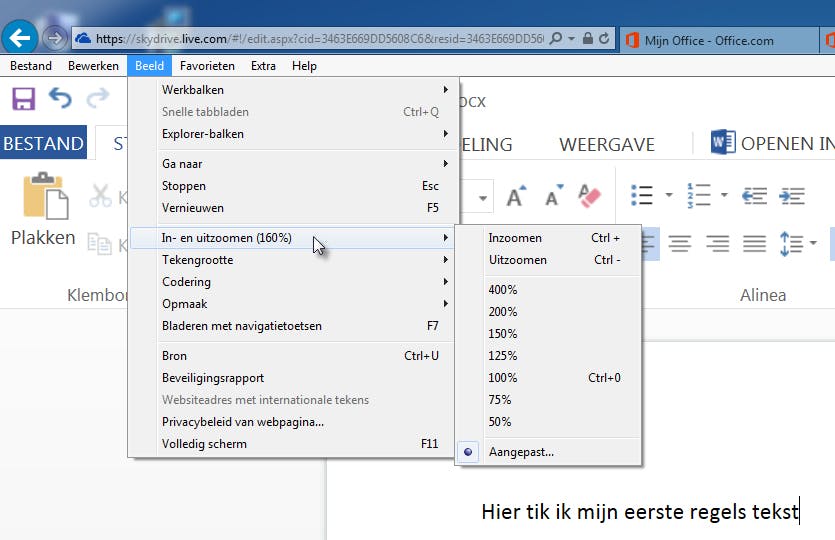The height and width of the screenshot is (540, 835).
Task: Decrease indent with the outdent icon
Action: [x=755, y=196]
